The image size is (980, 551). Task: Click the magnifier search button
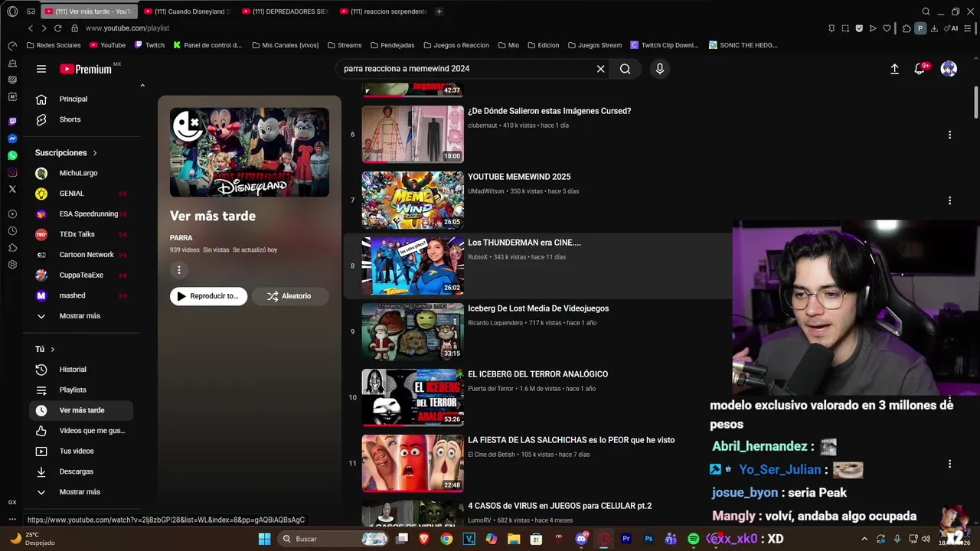pyautogui.click(x=626, y=69)
